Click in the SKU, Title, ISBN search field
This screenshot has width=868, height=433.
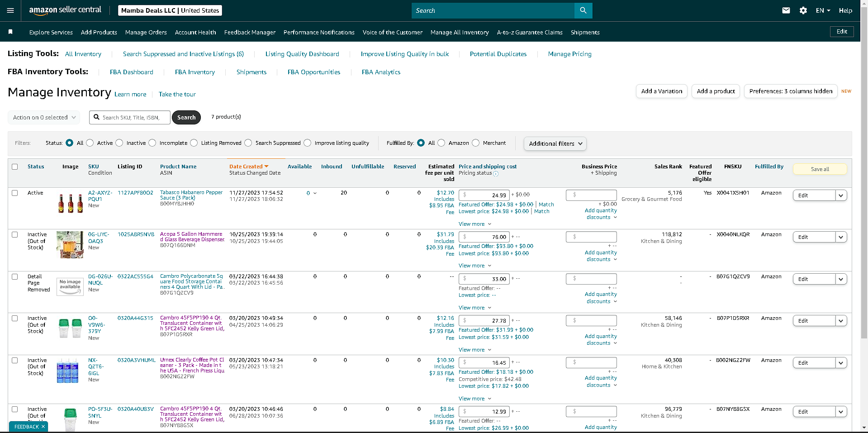click(130, 117)
